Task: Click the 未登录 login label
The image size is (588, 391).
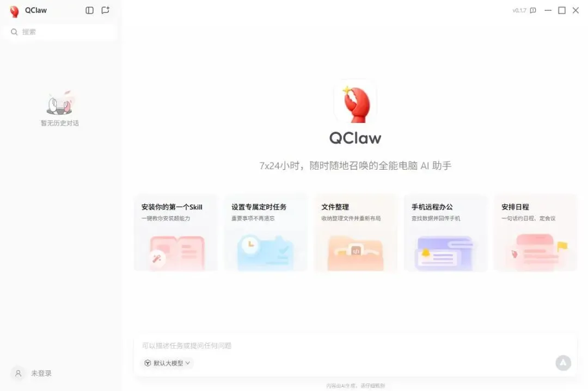Action: coord(41,373)
